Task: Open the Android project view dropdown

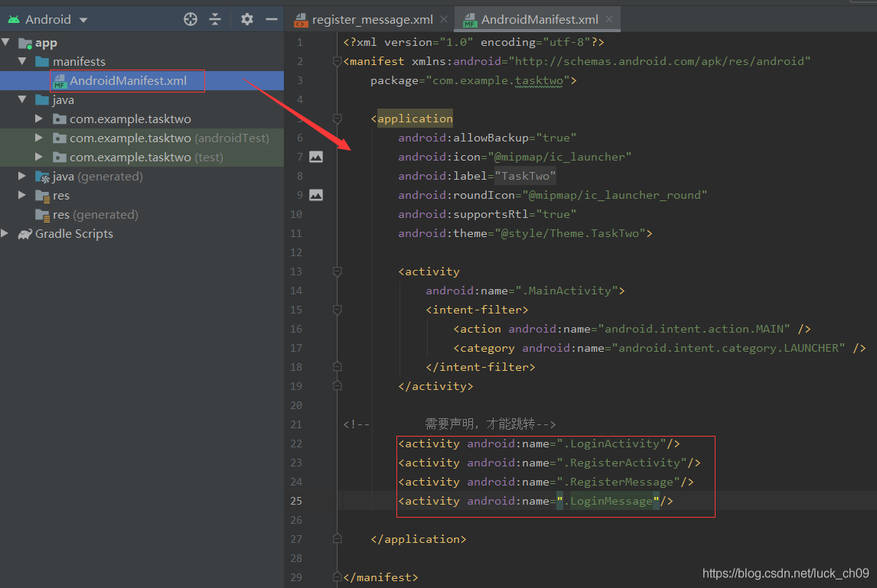Action: pos(48,20)
